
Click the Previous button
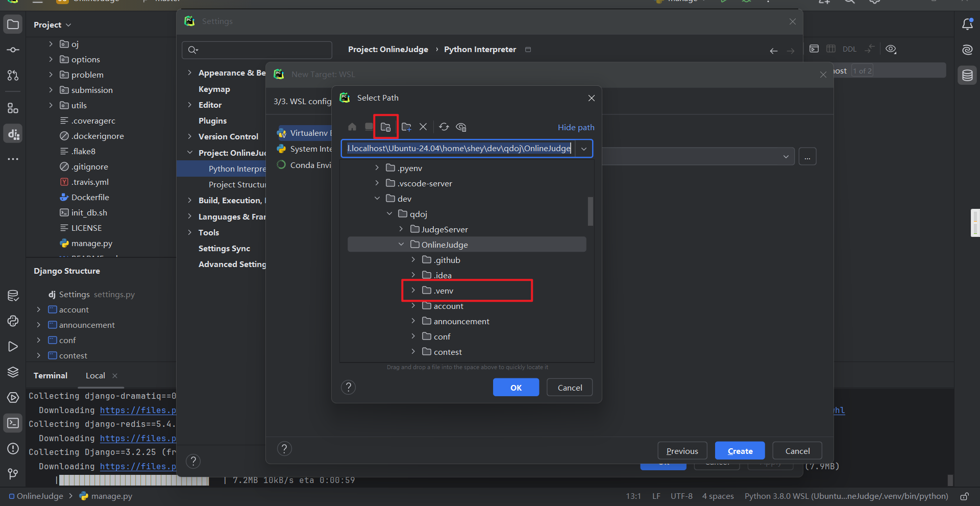click(x=682, y=451)
